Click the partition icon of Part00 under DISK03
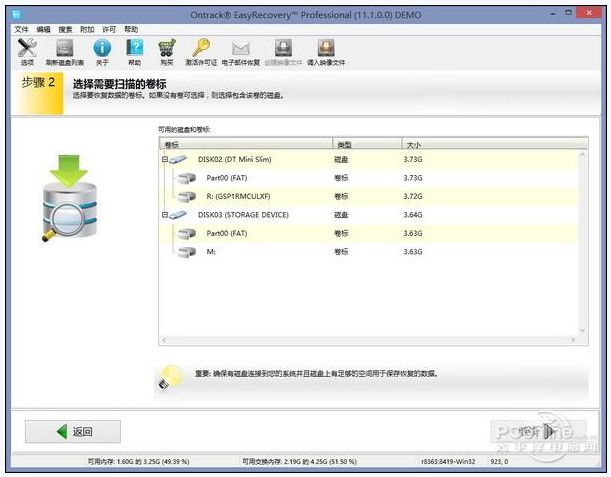Viewport: 611px width, 477px height. (x=186, y=233)
